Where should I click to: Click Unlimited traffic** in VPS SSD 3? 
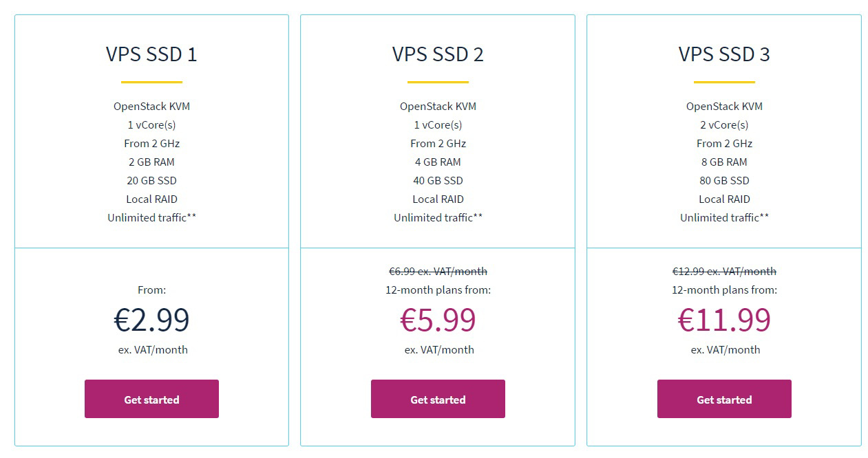click(724, 217)
